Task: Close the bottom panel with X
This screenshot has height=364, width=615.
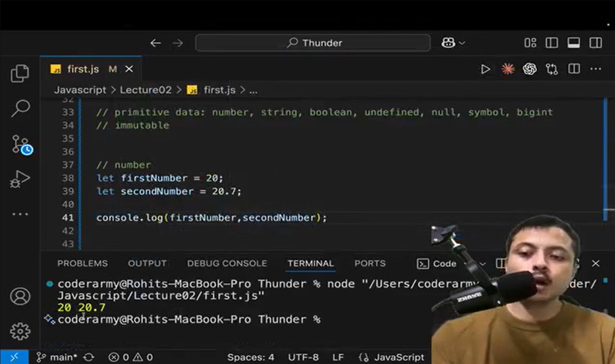Action: tap(596, 264)
